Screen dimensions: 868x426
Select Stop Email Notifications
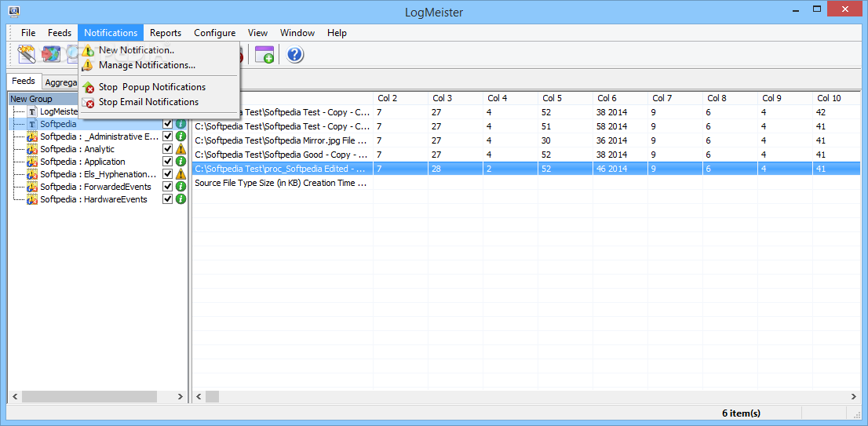[x=159, y=102]
